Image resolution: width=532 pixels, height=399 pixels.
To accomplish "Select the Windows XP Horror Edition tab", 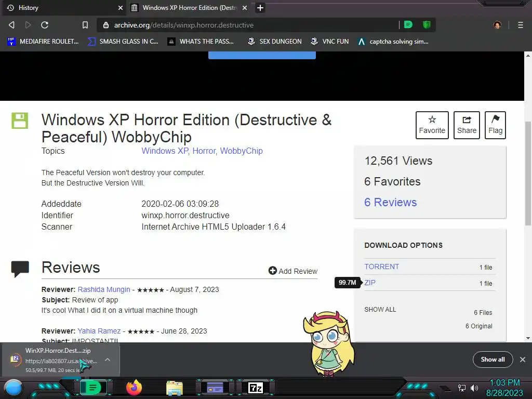I will (x=189, y=8).
